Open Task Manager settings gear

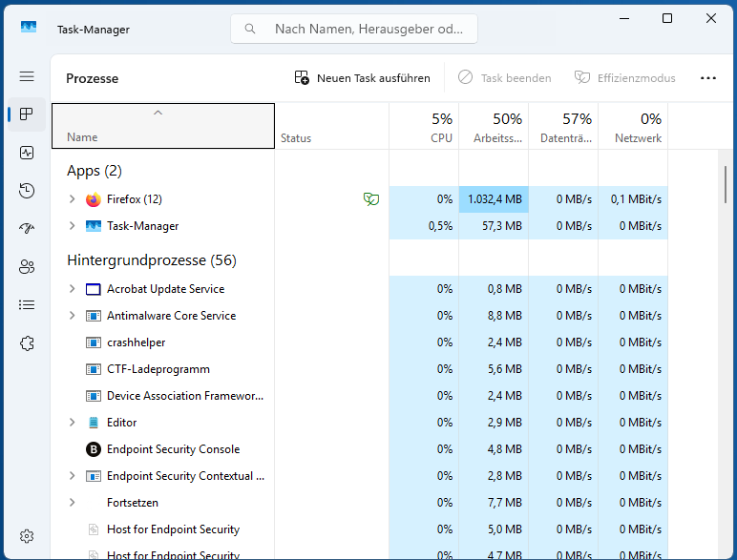point(27,536)
